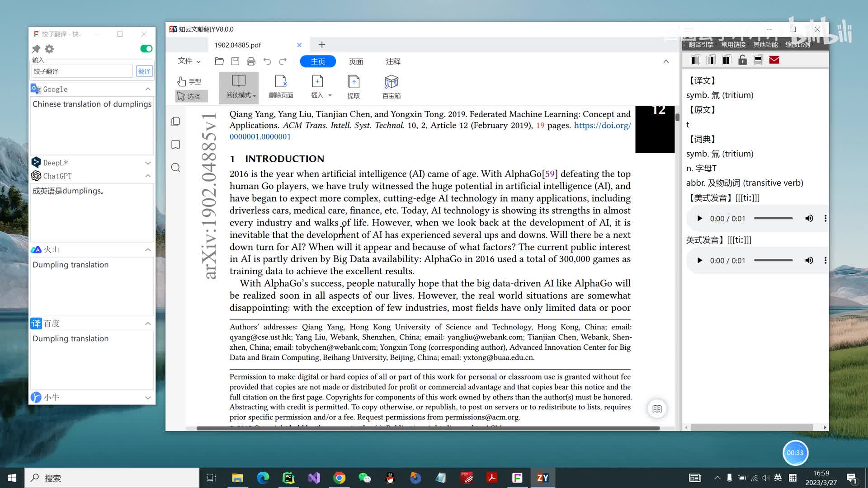Image resolution: width=868 pixels, height=488 pixels.
Task: Collapse the Google translation section
Action: (x=148, y=89)
